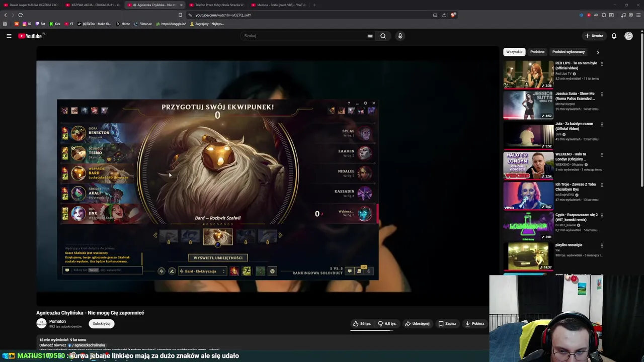Viewport: 644px width, 362px height.
Task: Click the Zapisz save button
Action: 447,323
